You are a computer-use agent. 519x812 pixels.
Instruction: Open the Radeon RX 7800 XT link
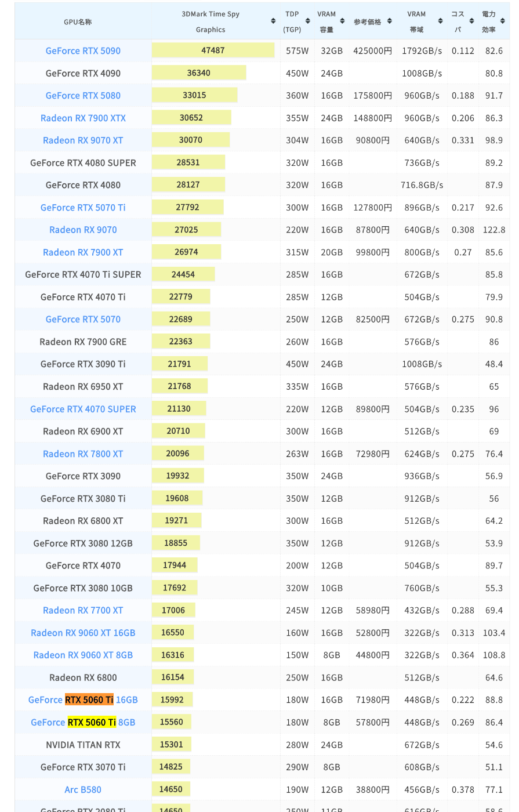click(x=83, y=454)
